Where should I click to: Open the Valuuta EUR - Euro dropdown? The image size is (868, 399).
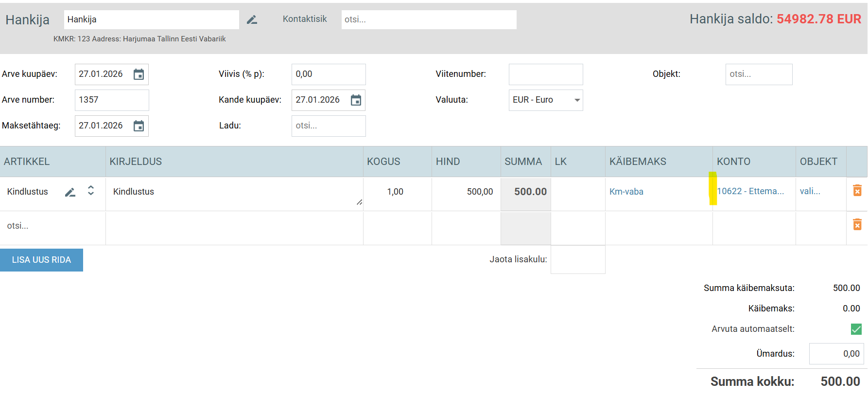(545, 100)
